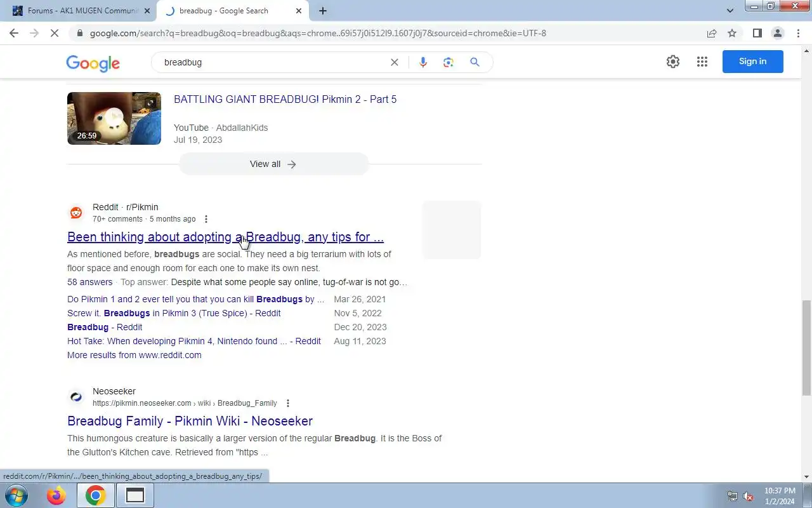Image resolution: width=812 pixels, height=508 pixels.
Task: Launch Firefox from taskbar
Action: tap(56, 495)
